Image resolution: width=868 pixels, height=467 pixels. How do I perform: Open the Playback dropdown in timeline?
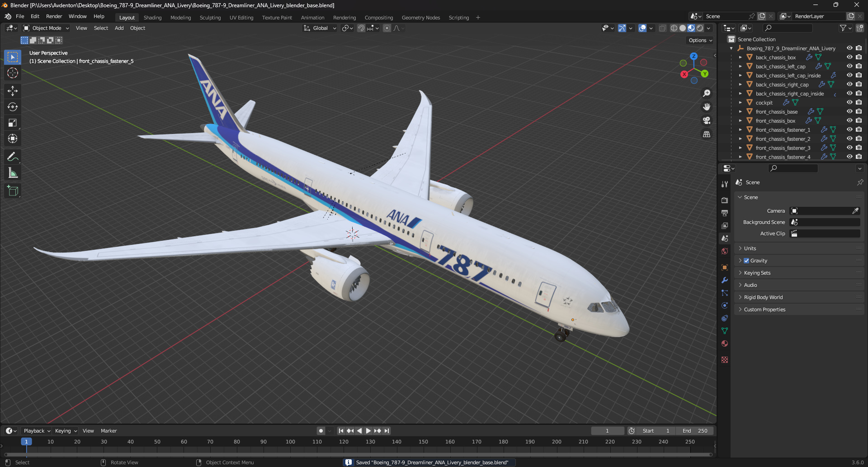point(37,431)
